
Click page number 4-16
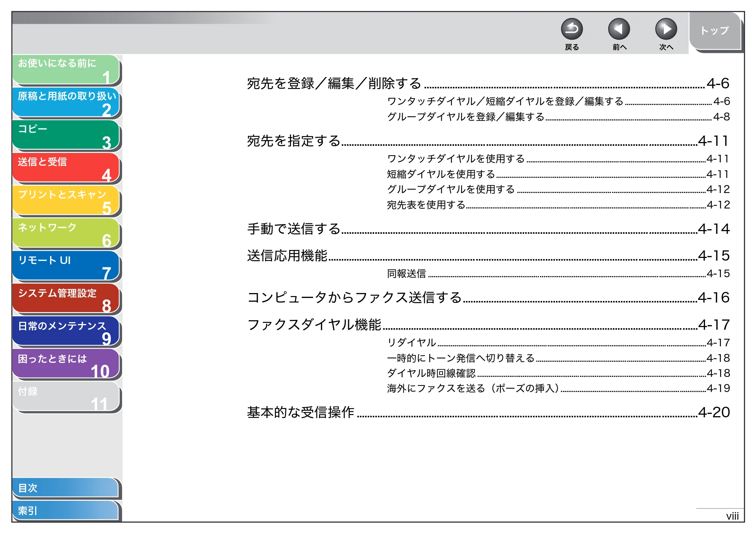714,298
